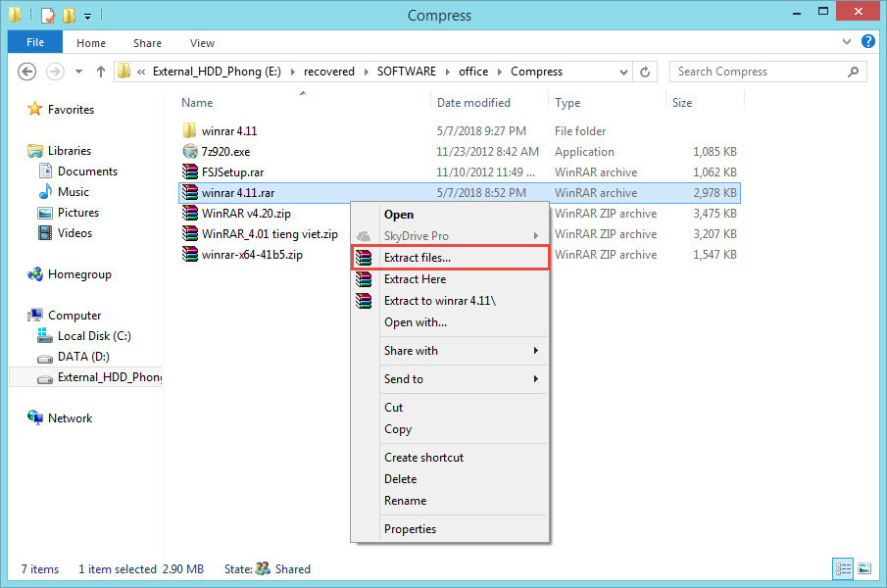887x588 pixels.
Task: Click the Forward navigation arrow
Action: pyautogui.click(x=55, y=72)
